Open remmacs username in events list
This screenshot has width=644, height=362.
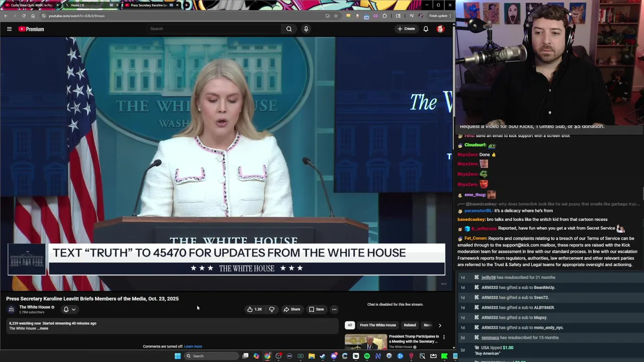490,338
